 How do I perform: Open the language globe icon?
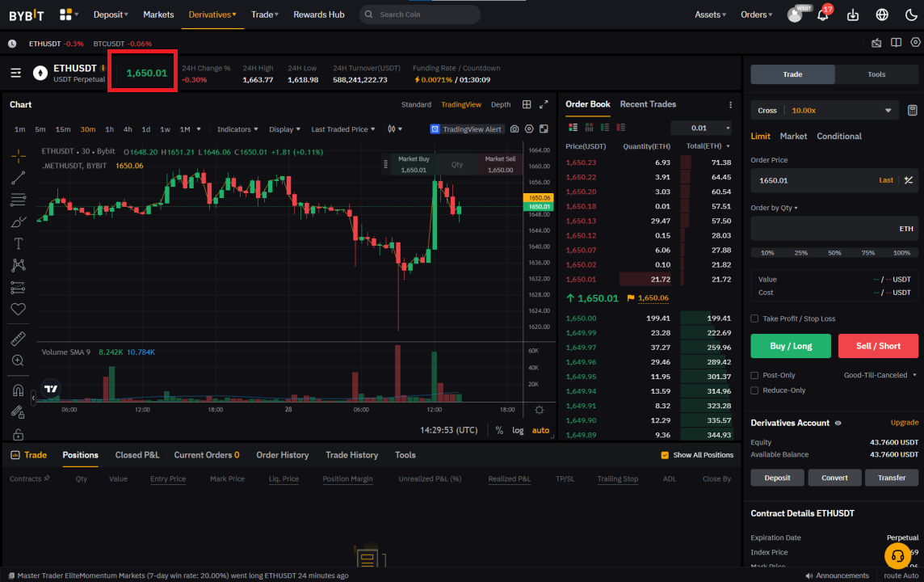coord(882,15)
